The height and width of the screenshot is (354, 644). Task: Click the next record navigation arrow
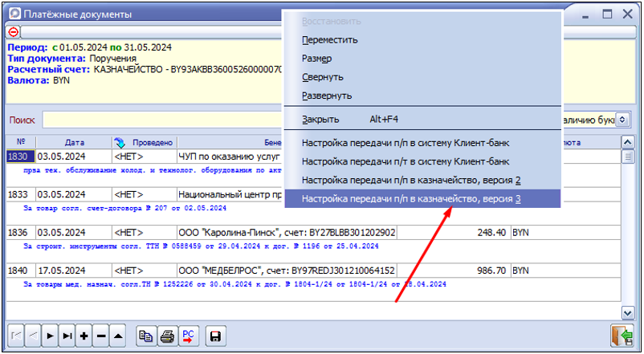coord(50,336)
